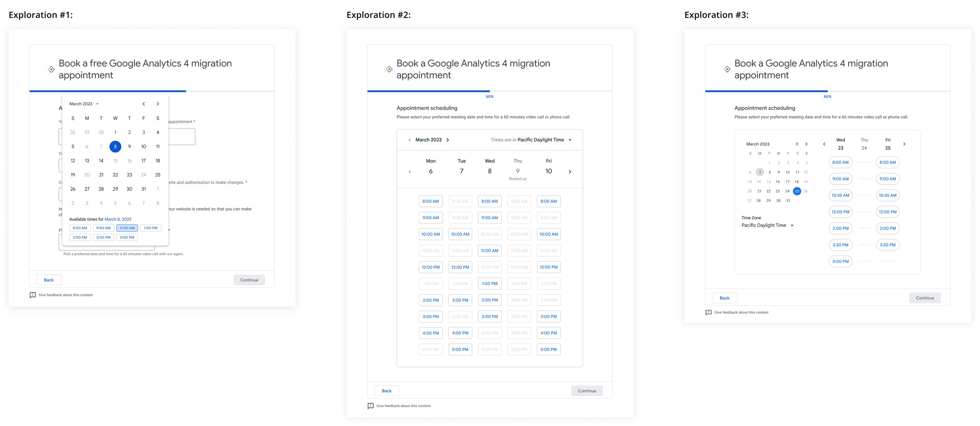This screenshot has width=980, height=426.
Task: Toggle the selected 11:00 AM chip in Exploration #1
Action: pos(127,228)
